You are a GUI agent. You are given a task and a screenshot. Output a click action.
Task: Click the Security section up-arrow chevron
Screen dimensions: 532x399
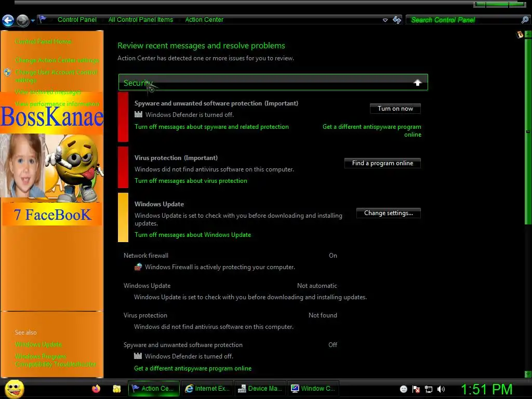coord(417,83)
